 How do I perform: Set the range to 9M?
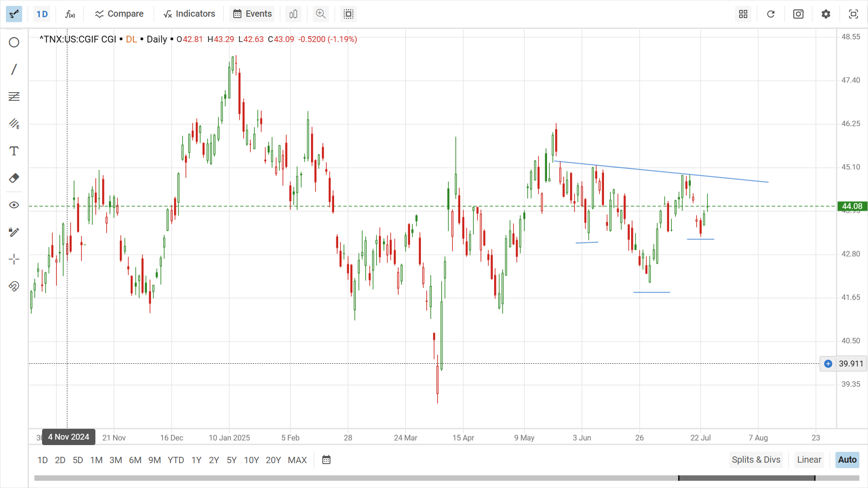(155, 460)
